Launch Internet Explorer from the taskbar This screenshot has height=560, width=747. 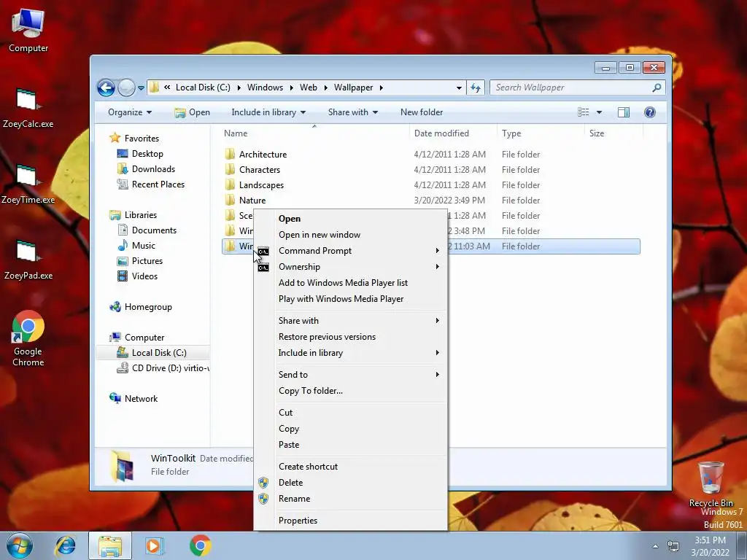65,545
